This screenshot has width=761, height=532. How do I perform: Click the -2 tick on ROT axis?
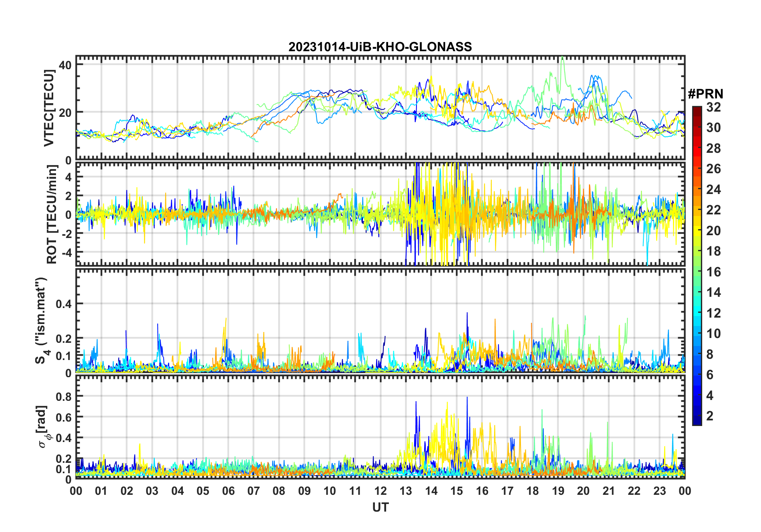pyautogui.click(x=66, y=234)
